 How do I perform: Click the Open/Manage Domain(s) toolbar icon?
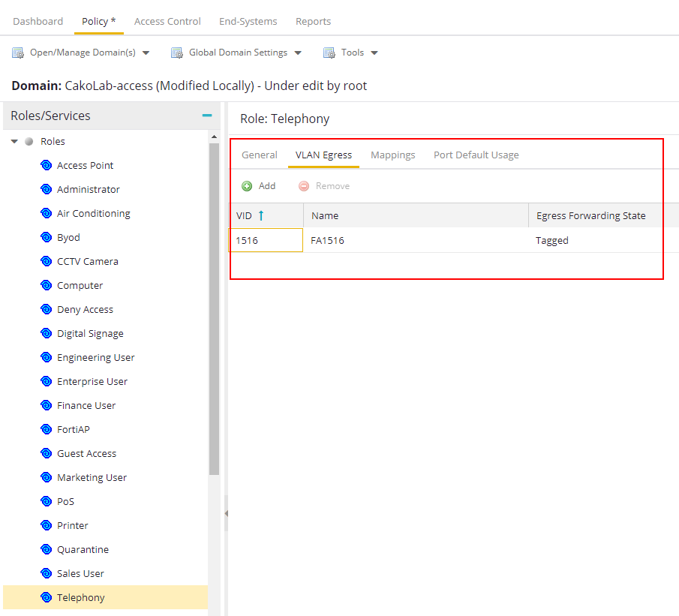pyautogui.click(x=18, y=53)
